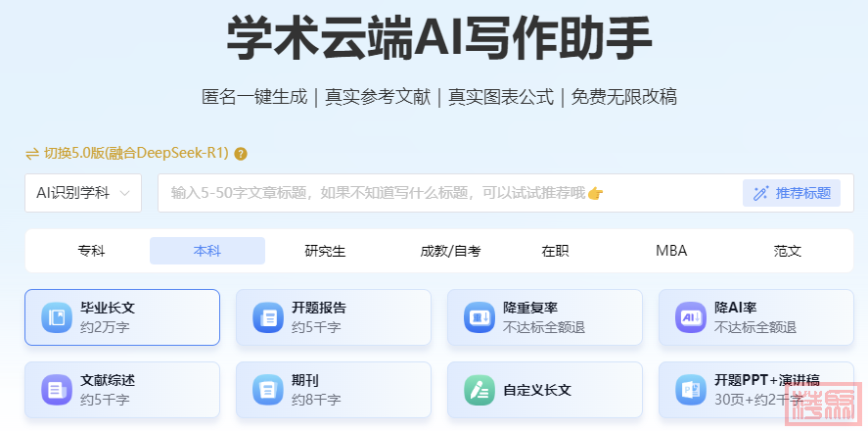Click the 开题PPT+演讲稿 card icon
868x431 pixels.
coord(691,390)
